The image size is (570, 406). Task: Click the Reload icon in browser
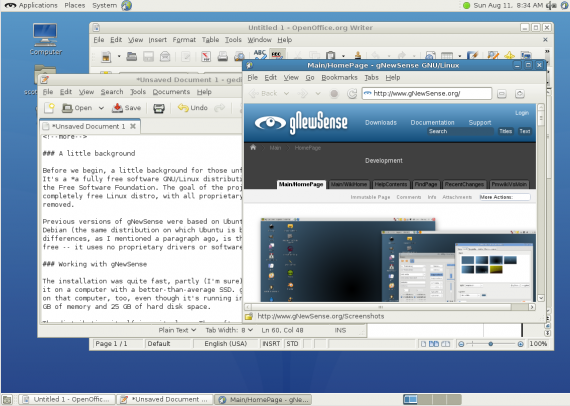[352, 94]
